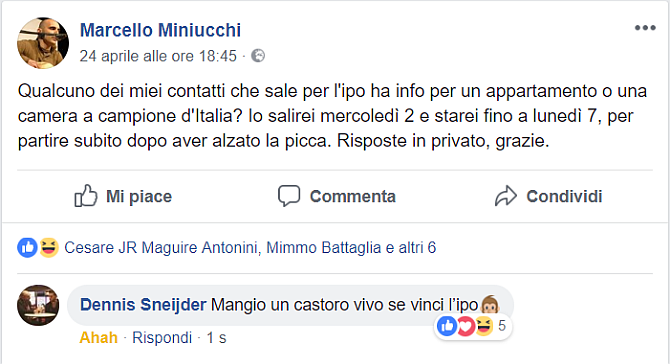The width and height of the screenshot is (670, 364).
Task: Click the heart reaction on the comment
Action: [x=466, y=326]
